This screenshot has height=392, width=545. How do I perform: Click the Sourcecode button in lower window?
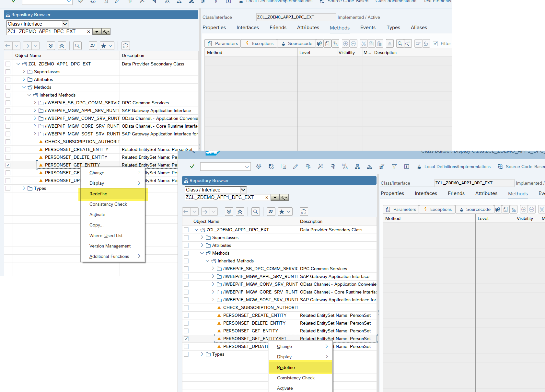pos(475,209)
